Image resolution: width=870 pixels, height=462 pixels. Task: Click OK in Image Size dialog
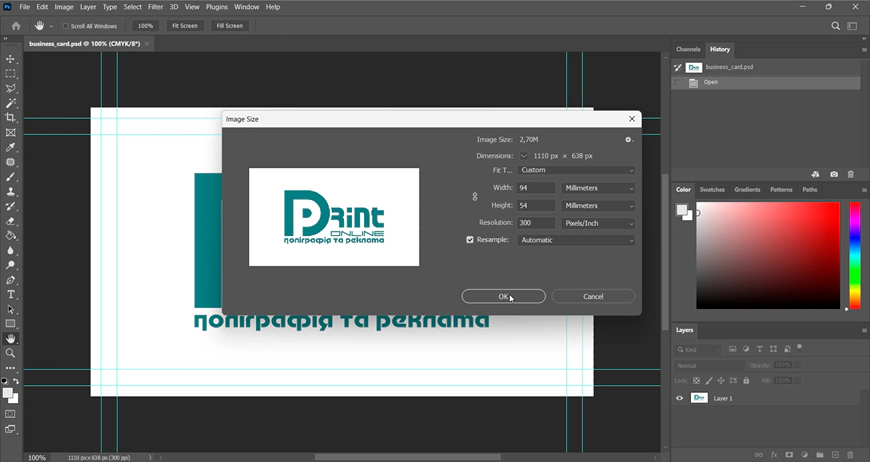click(x=503, y=296)
